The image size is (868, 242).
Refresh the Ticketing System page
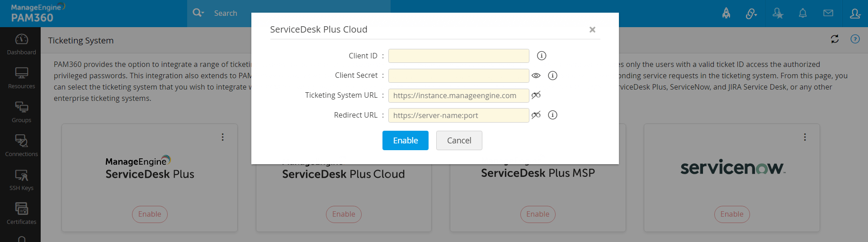(x=835, y=39)
